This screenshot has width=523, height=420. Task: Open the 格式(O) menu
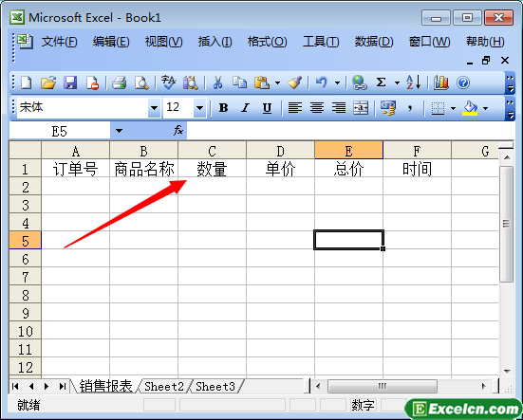click(267, 42)
